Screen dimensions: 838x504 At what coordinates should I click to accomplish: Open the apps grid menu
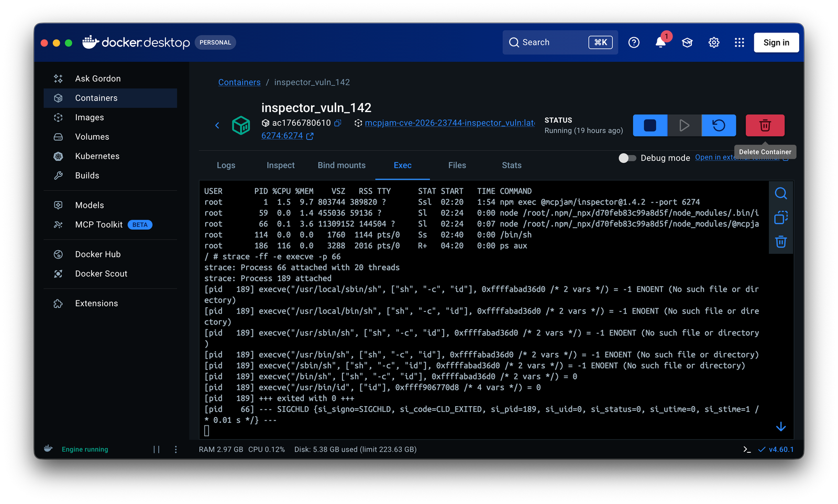click(740, 42)
